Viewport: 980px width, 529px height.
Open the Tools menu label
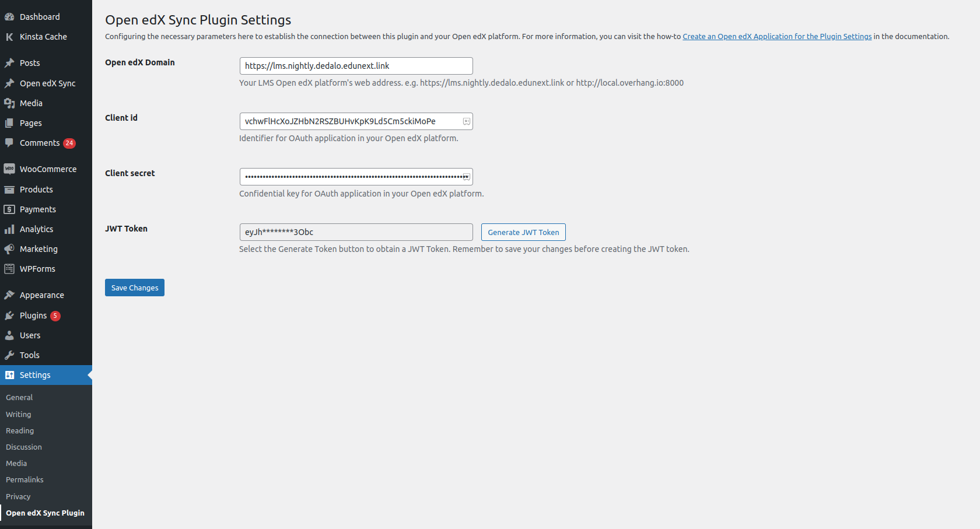coord(30,355)
